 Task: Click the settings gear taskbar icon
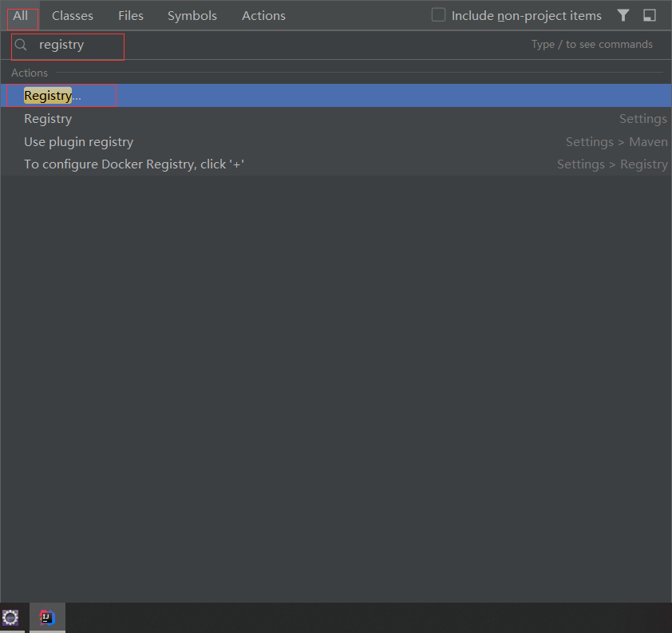[10, 618]
